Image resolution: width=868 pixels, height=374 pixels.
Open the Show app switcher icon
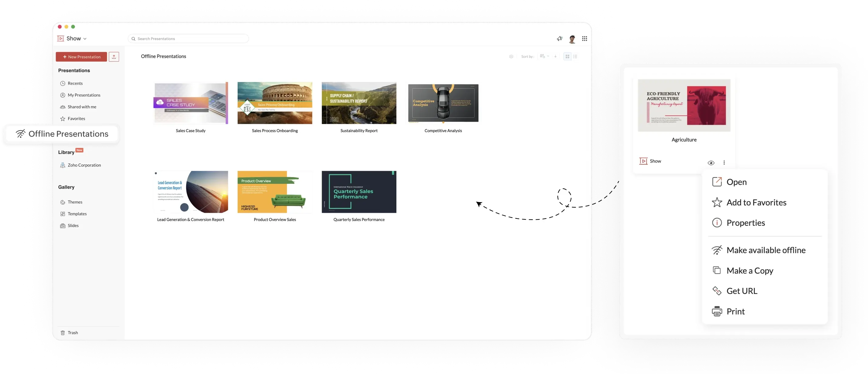click(x=61, y=38)
